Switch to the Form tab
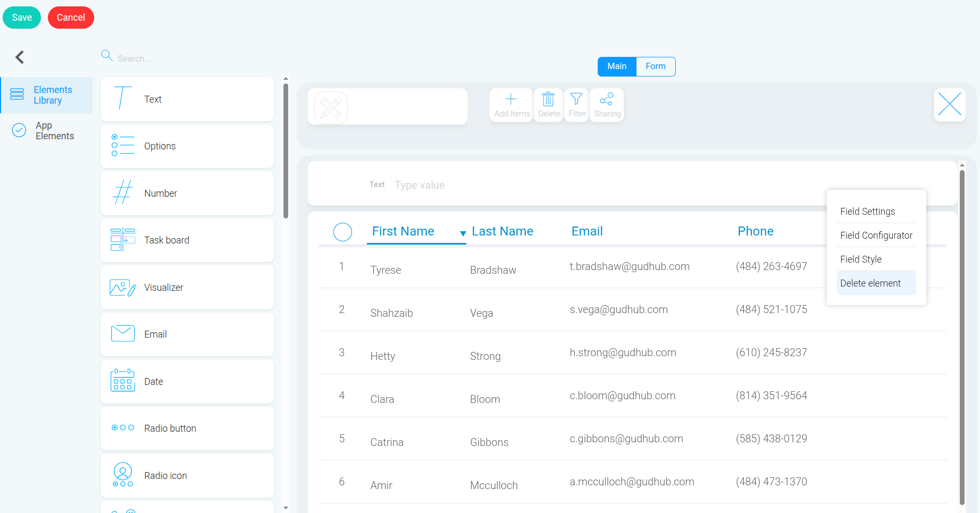980x513 pixels. 656,66
